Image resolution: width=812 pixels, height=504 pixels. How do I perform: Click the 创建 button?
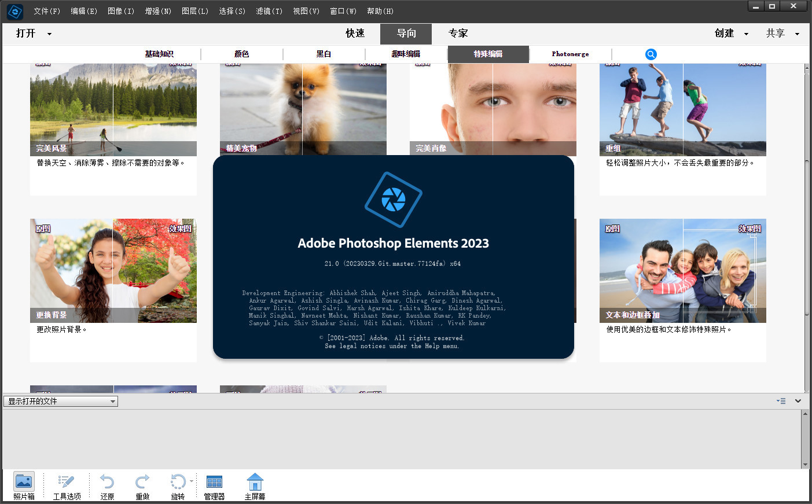click(724, 34)
